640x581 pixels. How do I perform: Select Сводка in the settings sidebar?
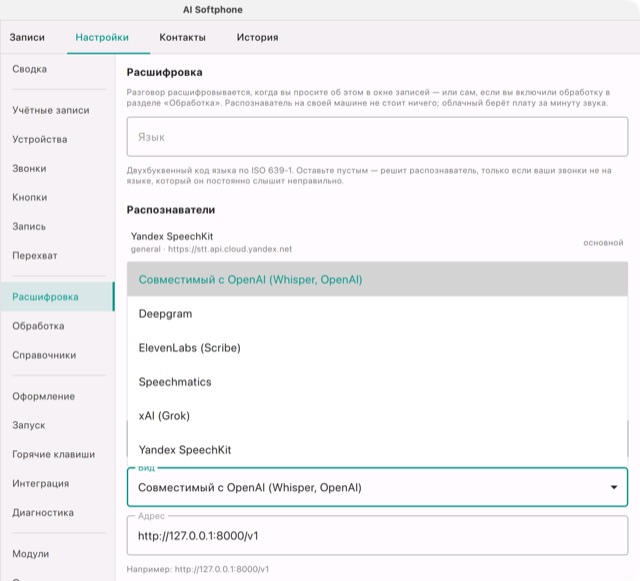click(x=58, y=69)
